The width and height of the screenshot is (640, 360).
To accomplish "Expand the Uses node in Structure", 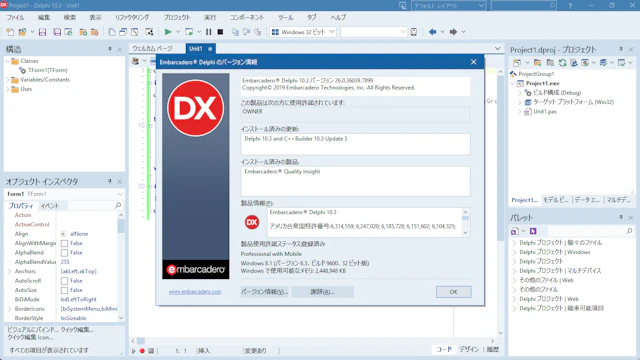I will tap(8, 89).
